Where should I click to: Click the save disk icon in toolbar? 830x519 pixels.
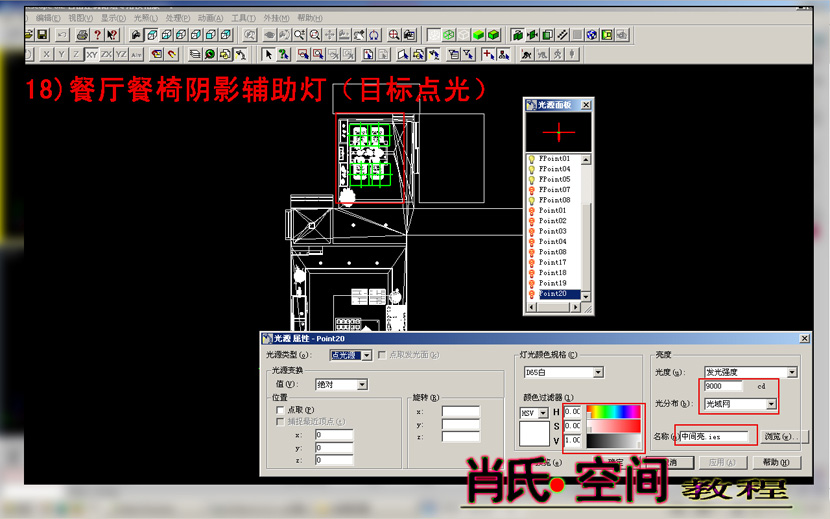click(42, 35)
